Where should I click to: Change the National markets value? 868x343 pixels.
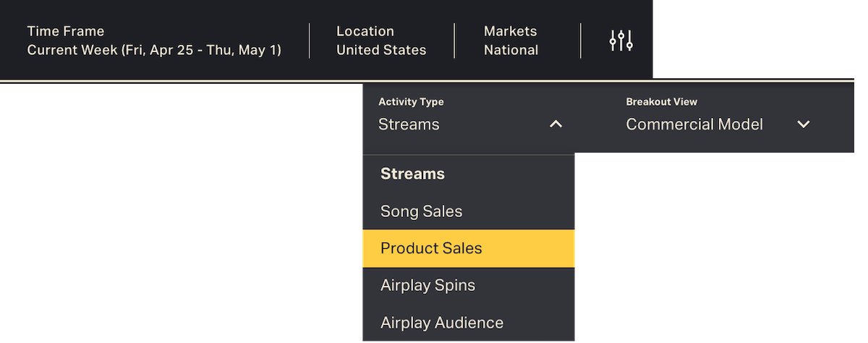511,50
